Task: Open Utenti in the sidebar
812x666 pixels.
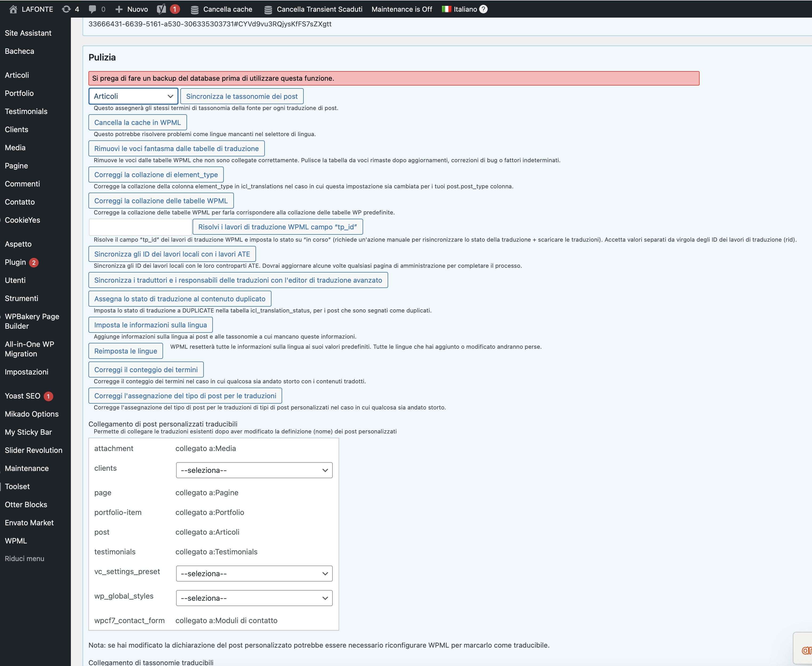Action: click(x=15, y=280)
